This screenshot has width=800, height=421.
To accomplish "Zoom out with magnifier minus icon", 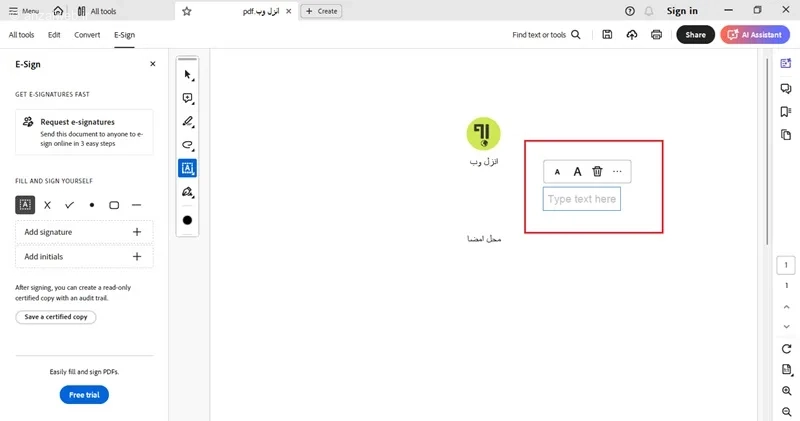I will 786,412.
